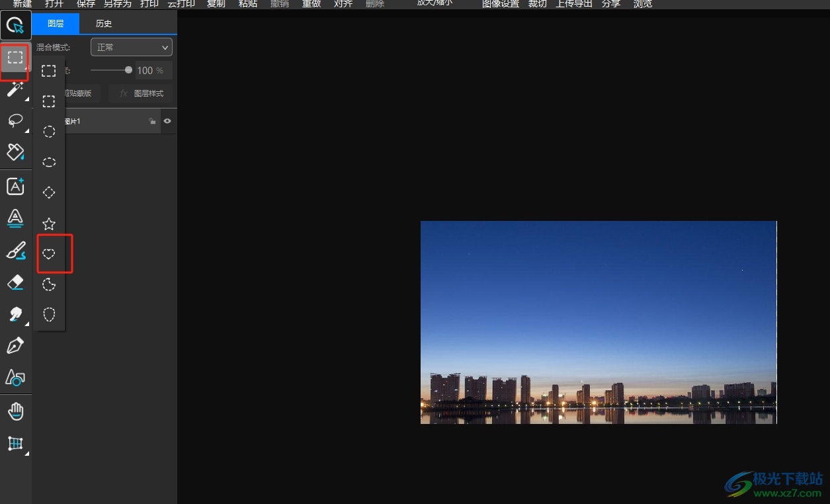Click the city skyline image on canvas
The height and width of the screenshot is (504, 830).
pyautogui.click(x=599, y=322)
